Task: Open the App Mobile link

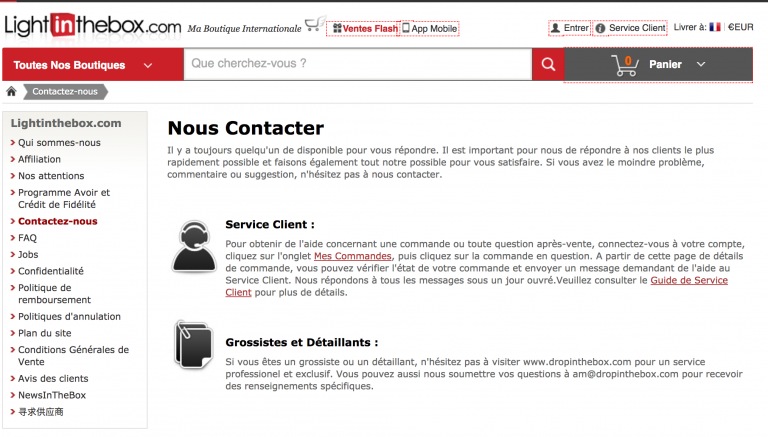Action: tap(434, 29)
